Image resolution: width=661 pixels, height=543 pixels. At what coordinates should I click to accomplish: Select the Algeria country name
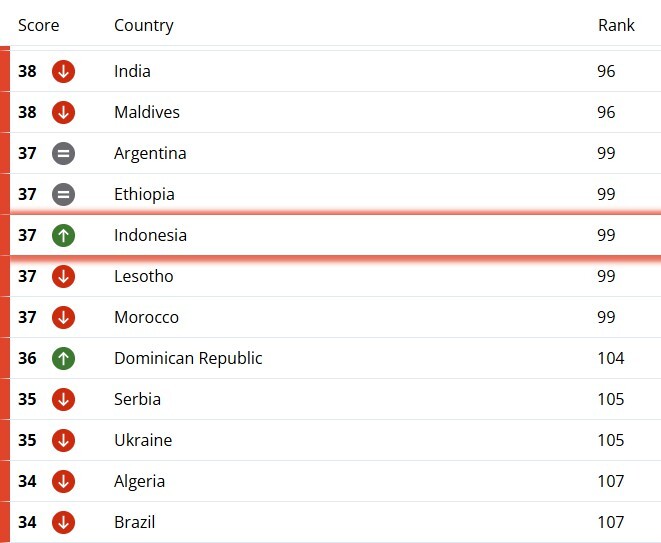[139, 481]
